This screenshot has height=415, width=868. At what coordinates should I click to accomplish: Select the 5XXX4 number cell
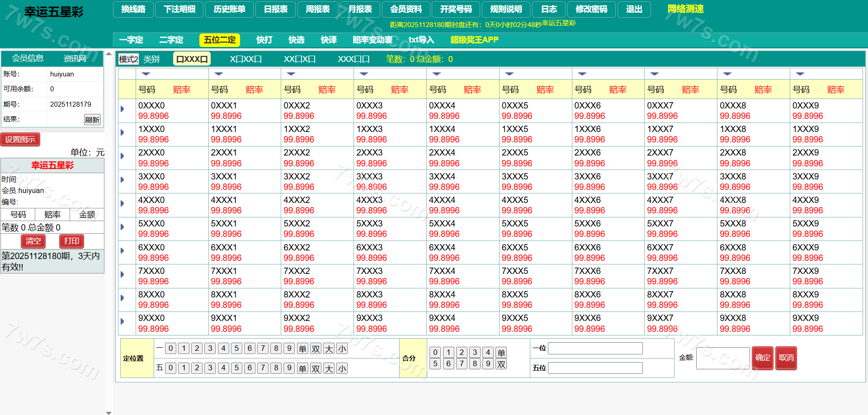(x=442, y=224)
